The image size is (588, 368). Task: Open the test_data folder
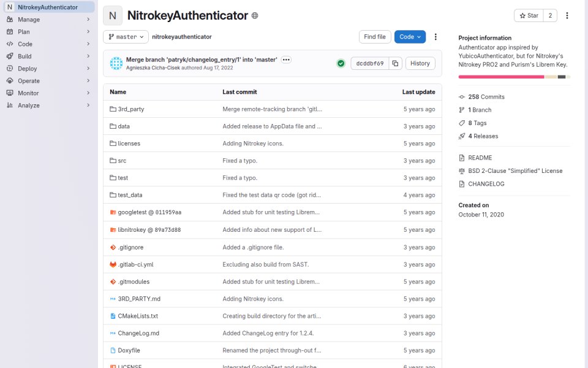click(x=130, y=195)
